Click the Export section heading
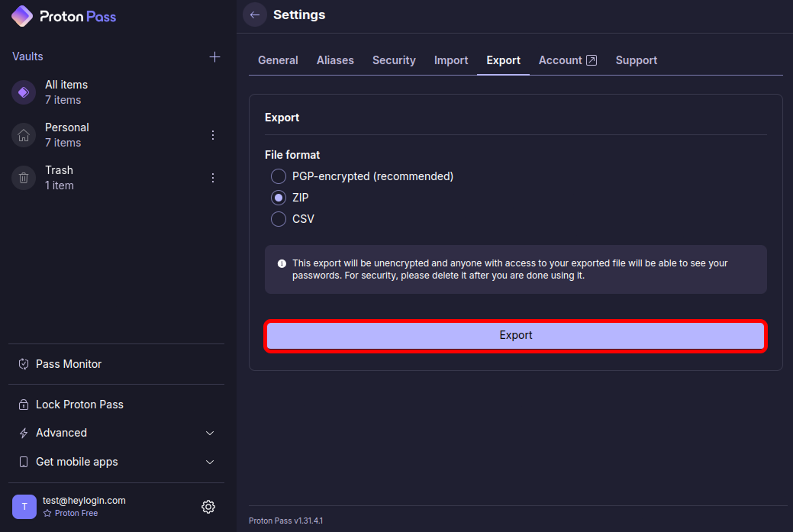The image size is (793, 532). pos(282,118)
